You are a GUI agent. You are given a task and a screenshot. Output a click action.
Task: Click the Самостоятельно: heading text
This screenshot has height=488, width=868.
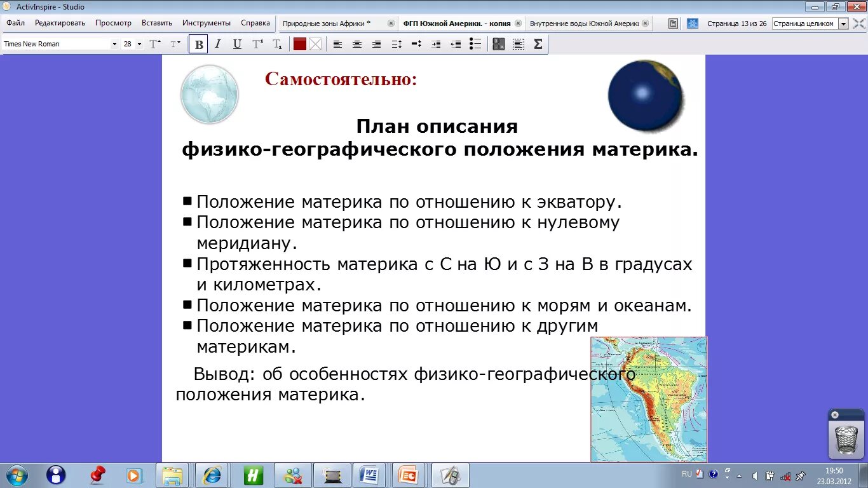341,79
